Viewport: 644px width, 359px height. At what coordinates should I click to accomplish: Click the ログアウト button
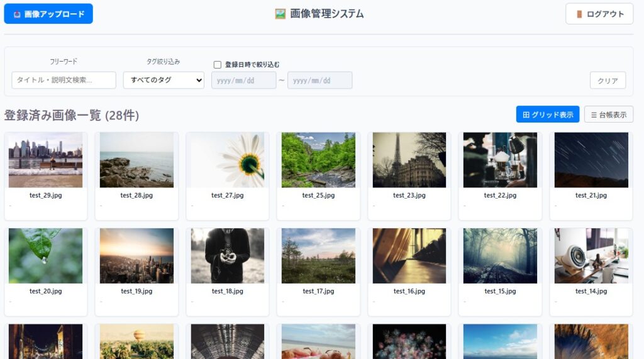coord(599,14)
